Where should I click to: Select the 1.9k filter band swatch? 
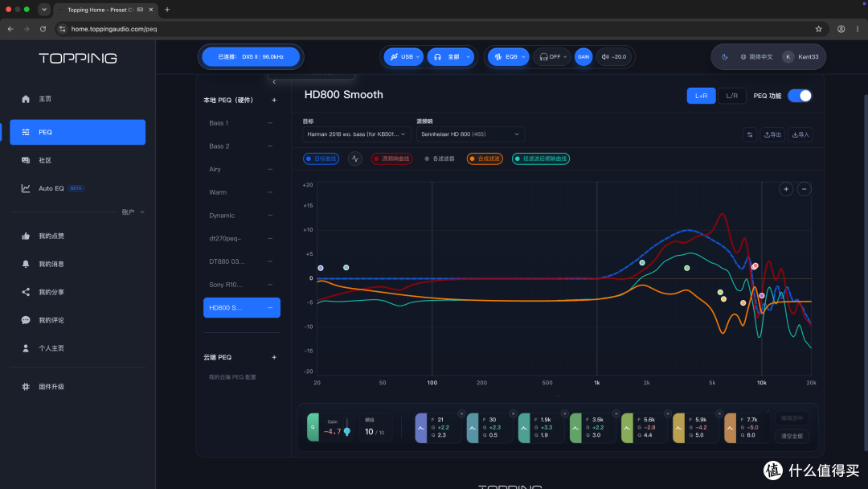click(524, 428)
